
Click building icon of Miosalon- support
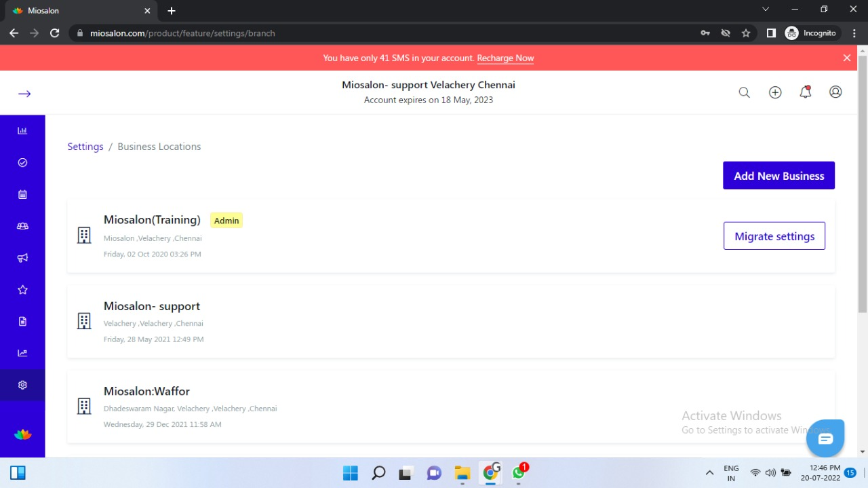tap(84, 321)
